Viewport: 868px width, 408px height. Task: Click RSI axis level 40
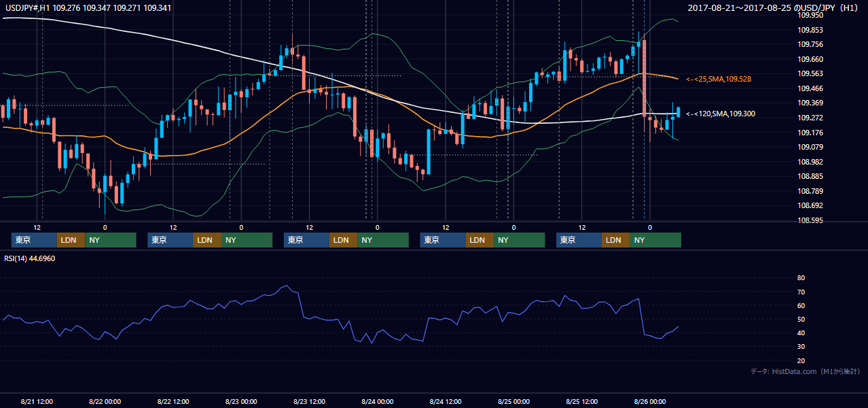pos(801,333)
